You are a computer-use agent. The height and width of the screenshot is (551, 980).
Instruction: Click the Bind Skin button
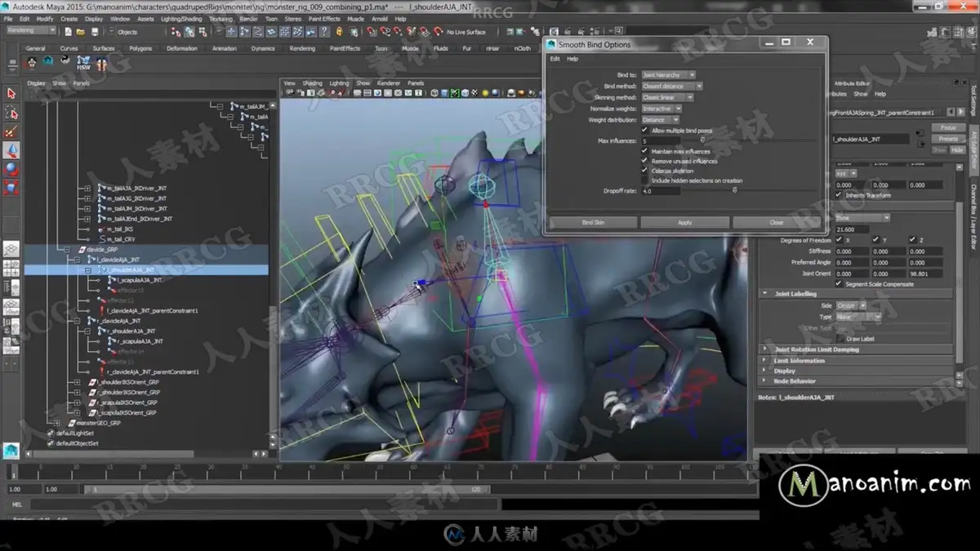(x=592, y=222)
